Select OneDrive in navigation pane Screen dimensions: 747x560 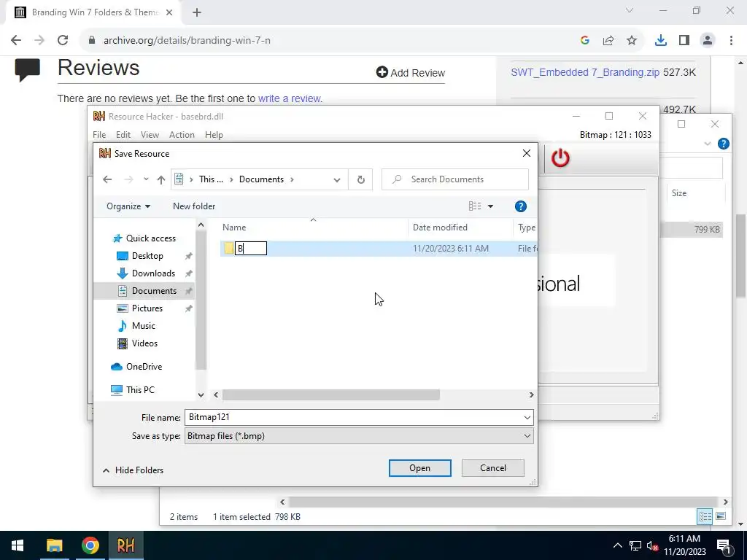144,367
